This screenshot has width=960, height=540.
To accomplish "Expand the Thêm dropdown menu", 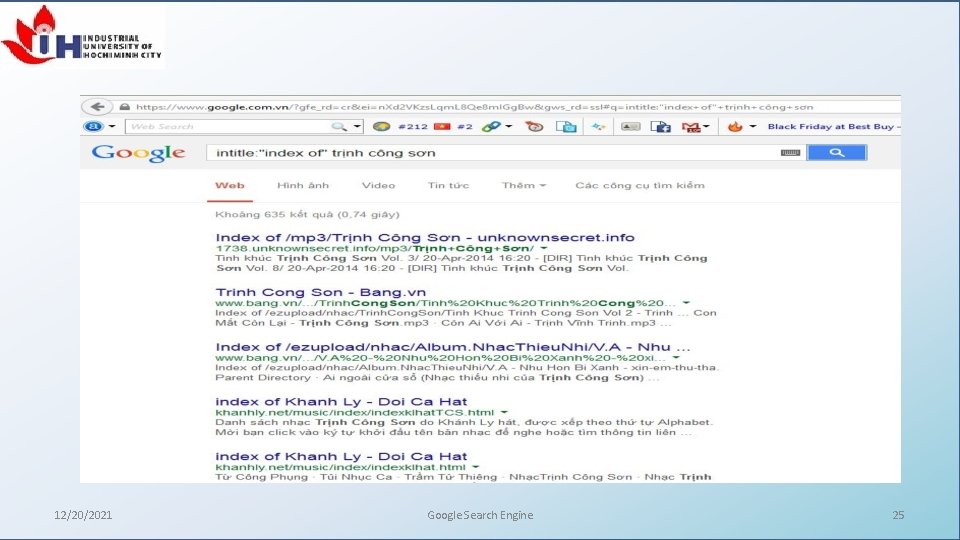I will pyautogui.click(x=523, y=186).
